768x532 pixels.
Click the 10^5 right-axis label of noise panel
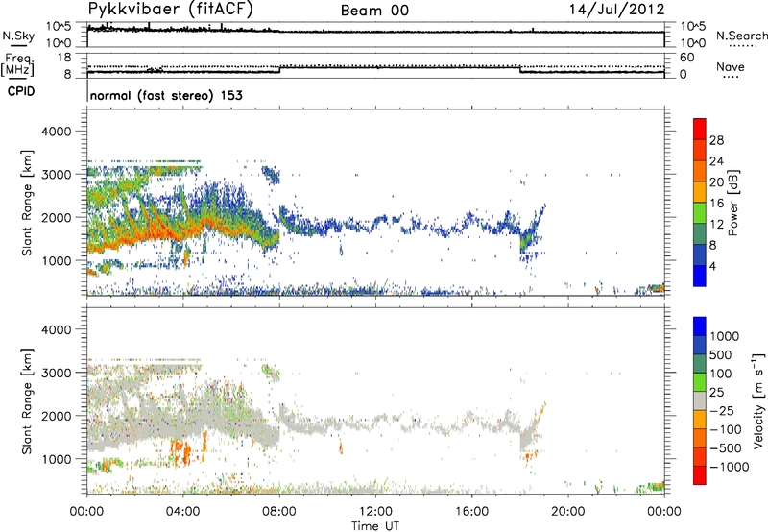[x=691, y=27]
